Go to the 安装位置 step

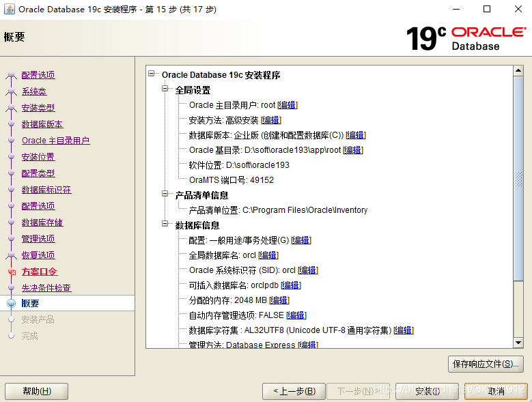point(38,157)
